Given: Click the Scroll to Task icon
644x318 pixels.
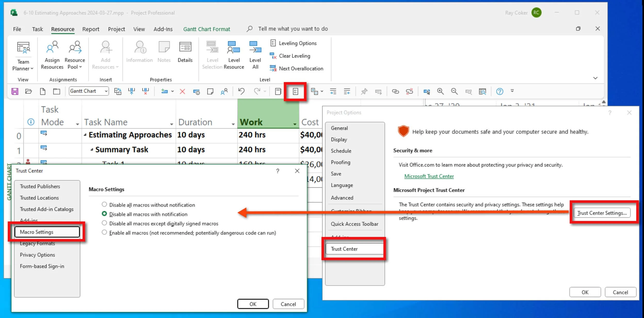Looking at the screenshot, I should 426,91.
